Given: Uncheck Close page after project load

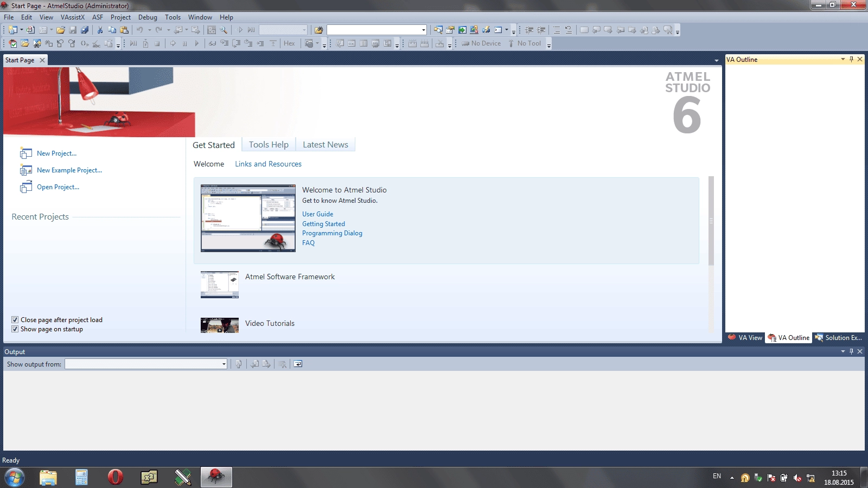Looking at the screenshot, I should [15, 320].
